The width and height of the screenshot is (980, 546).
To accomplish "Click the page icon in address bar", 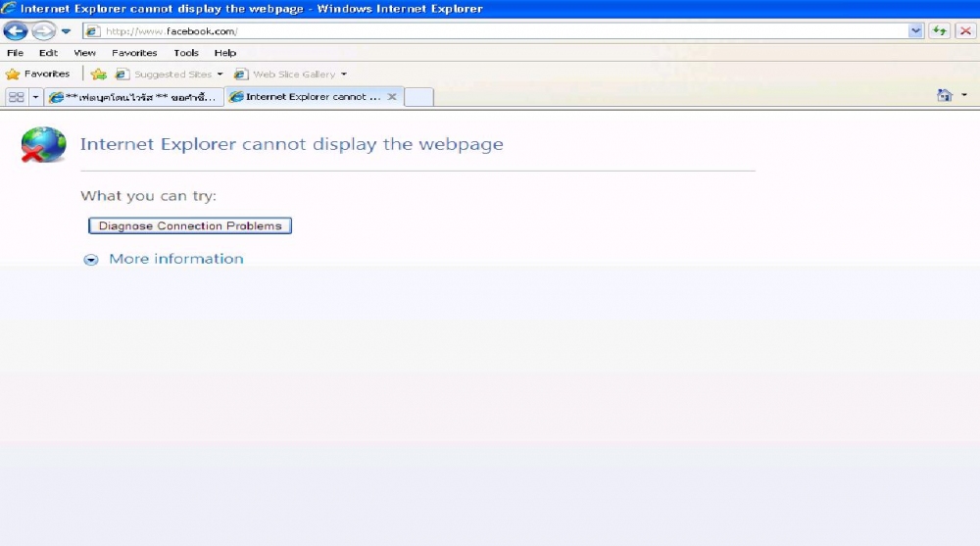I will [92, 31].
